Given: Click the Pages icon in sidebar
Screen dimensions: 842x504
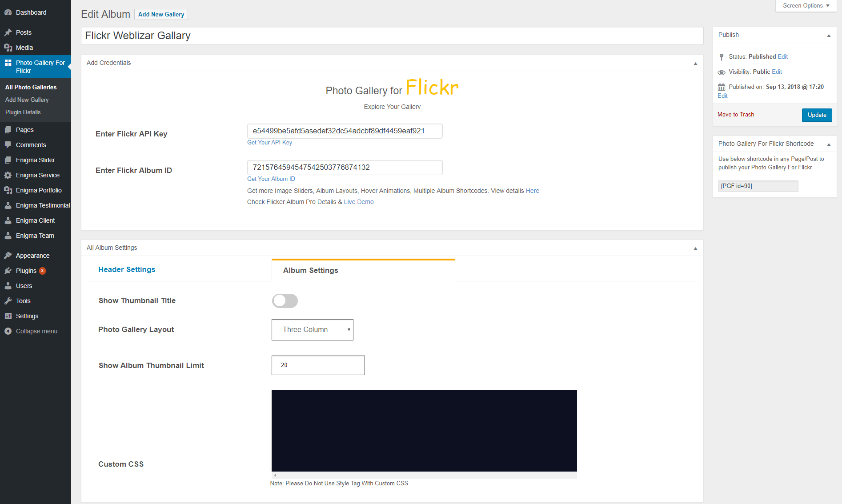Looking at the screenshot, I should click(8, 130).
